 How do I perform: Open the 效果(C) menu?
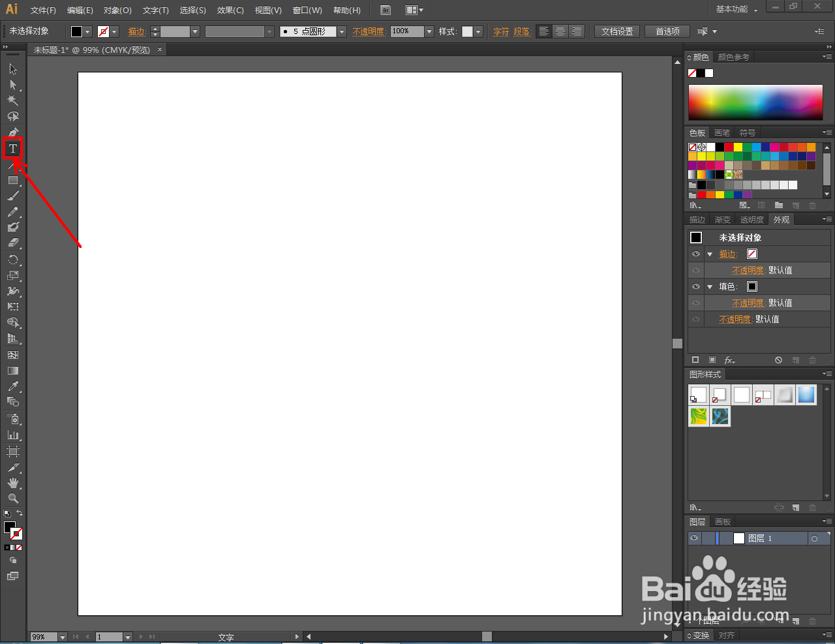(230, 10)
